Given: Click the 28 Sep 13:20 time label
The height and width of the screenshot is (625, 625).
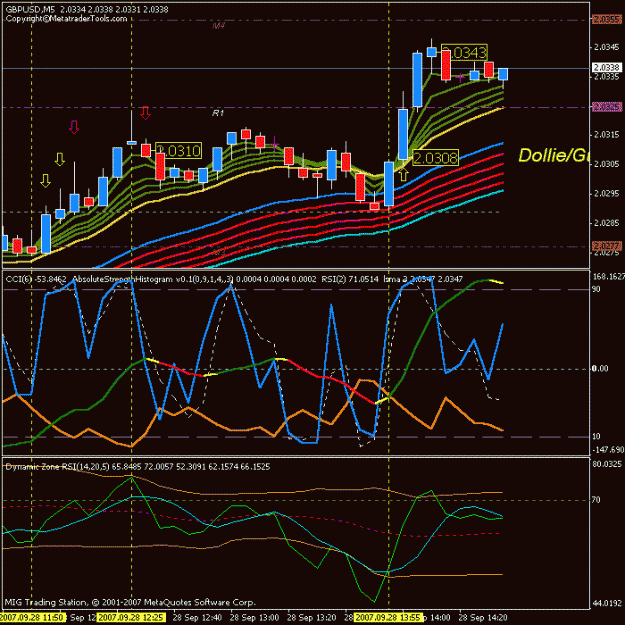Looking at the screenshot, I should pyautogui.click(x=311, y=618).
